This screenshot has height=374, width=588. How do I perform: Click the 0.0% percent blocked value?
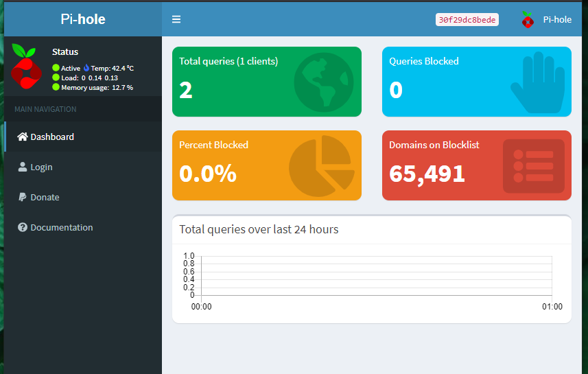click(208, 174)
